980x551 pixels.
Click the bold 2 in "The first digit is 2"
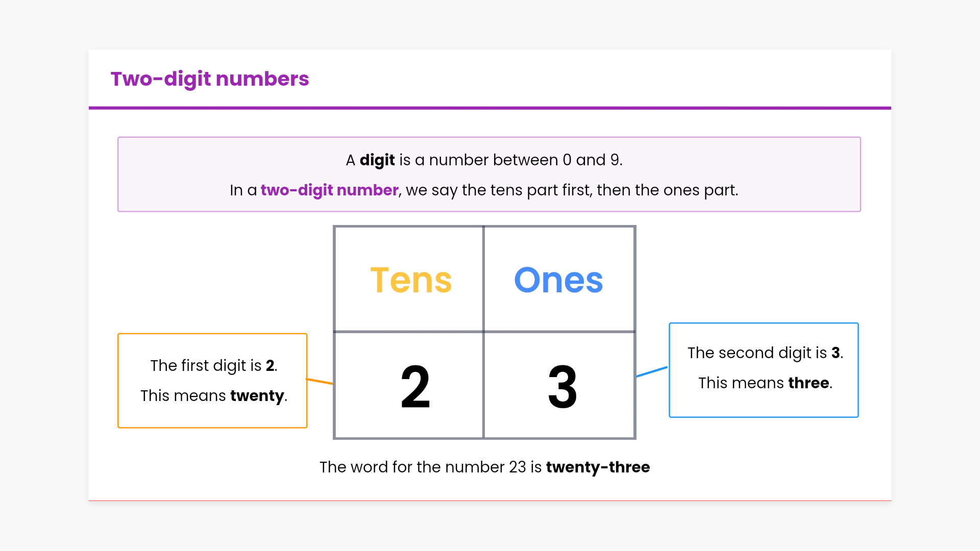coord(270,366)
